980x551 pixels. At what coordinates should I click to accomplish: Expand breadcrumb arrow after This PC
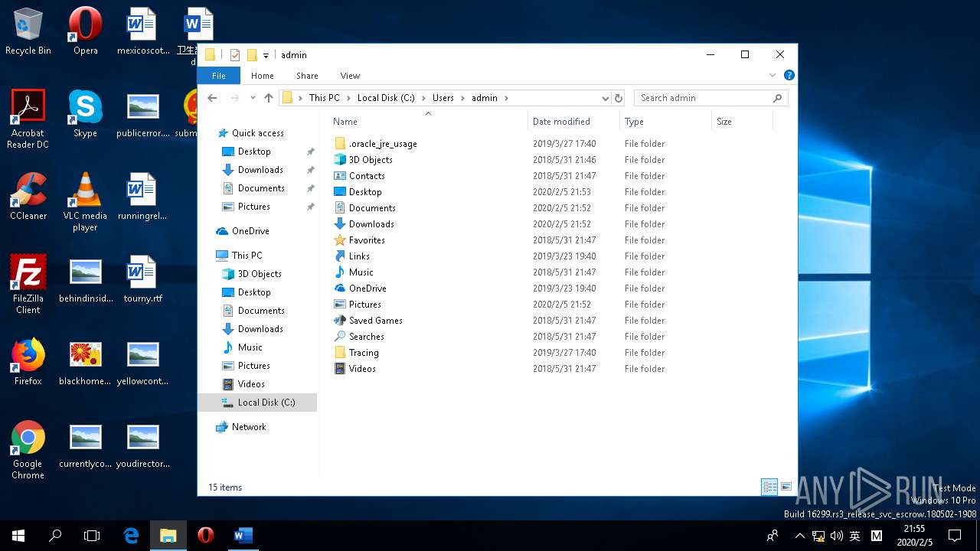[x=348, y=98]
